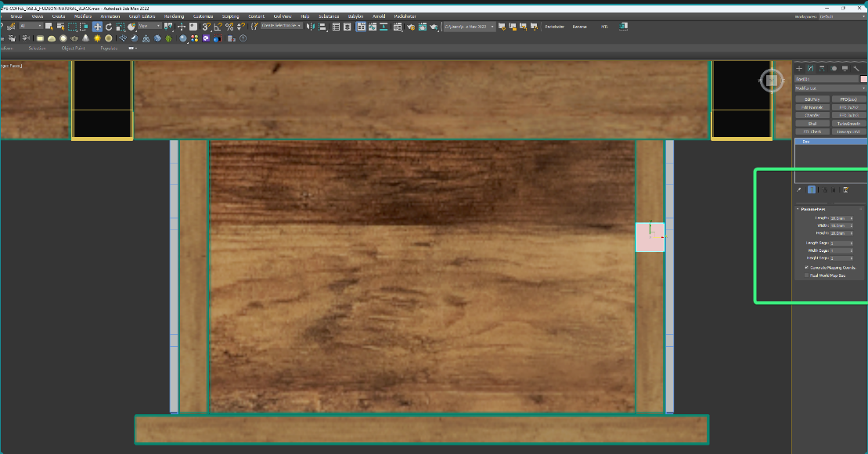
Task: Expand the Modifier List dropdown
Action: 830,88
